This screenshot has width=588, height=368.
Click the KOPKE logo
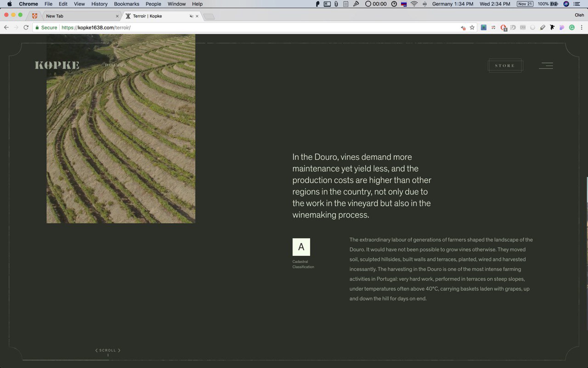coord(57,65)
